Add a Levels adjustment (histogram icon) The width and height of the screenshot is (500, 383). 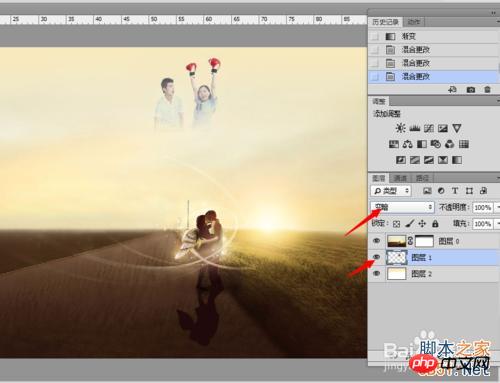415,128
